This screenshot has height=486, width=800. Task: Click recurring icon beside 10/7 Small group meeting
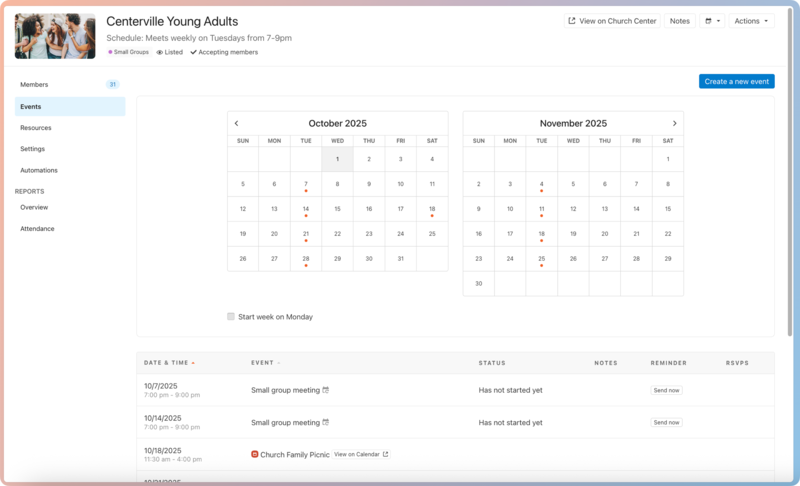tap(326, 390)
